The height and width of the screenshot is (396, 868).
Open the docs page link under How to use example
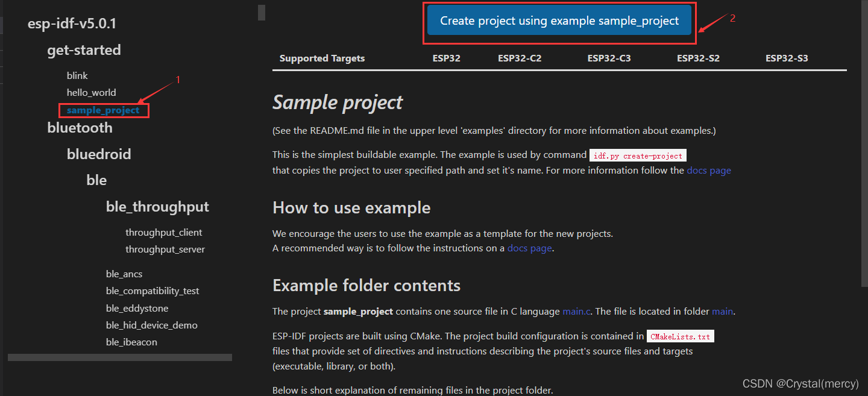click(x=530, y=248)
